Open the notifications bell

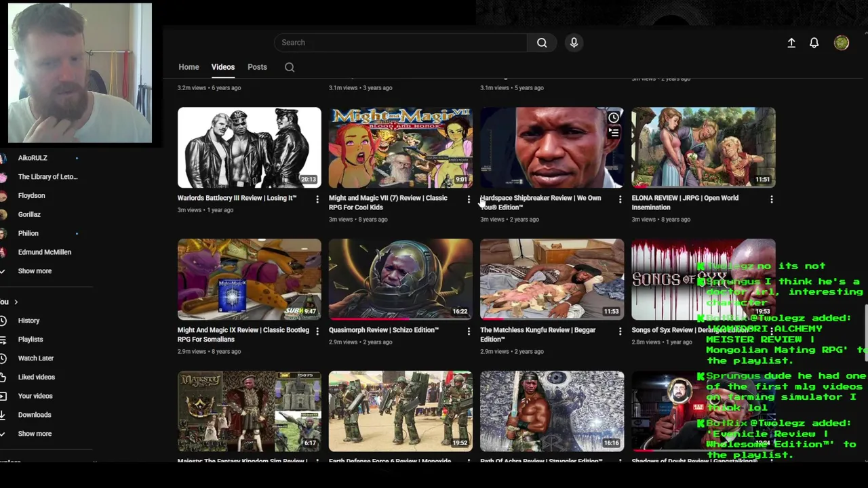814,43
